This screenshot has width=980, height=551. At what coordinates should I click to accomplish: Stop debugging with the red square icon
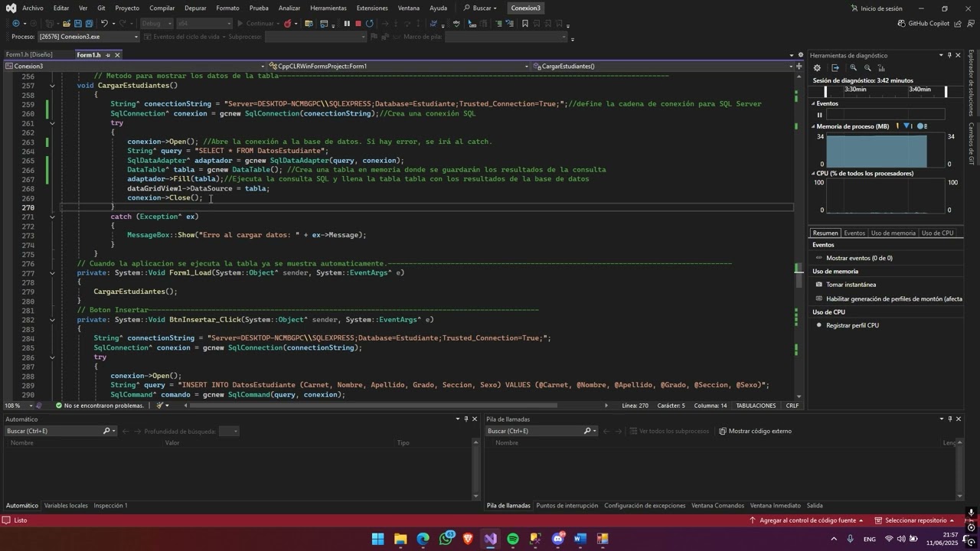point(358,24)
